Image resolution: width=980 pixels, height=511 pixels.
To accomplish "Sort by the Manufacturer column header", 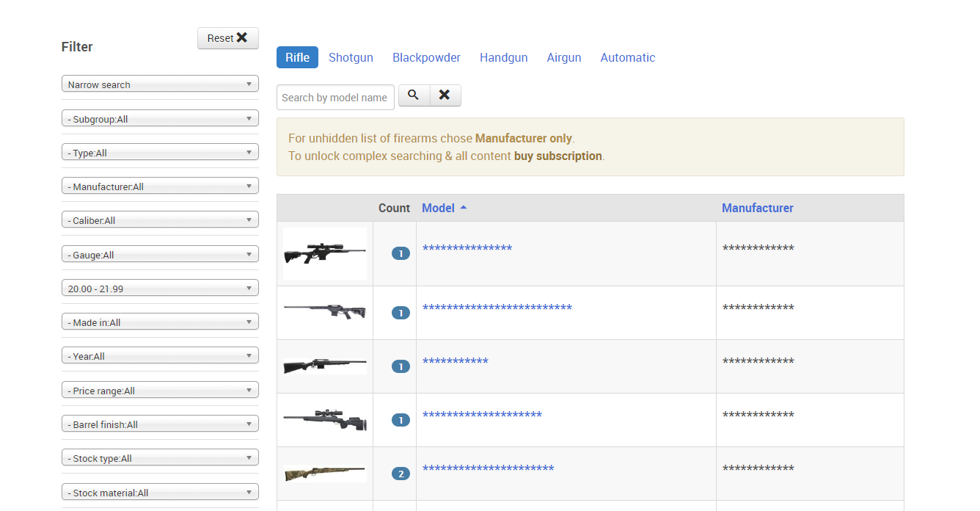I will (758, 208).
